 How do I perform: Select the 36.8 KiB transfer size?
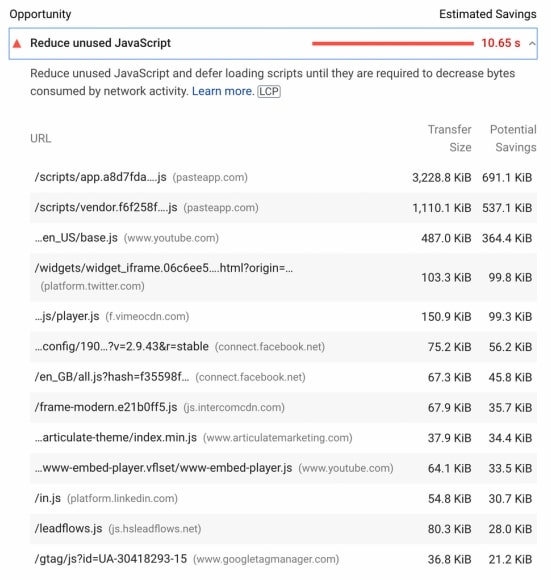(450, 559)
